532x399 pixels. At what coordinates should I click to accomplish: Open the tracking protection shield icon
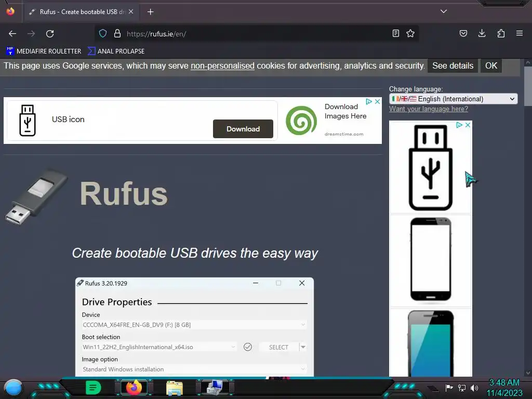(x=103, y=33)
